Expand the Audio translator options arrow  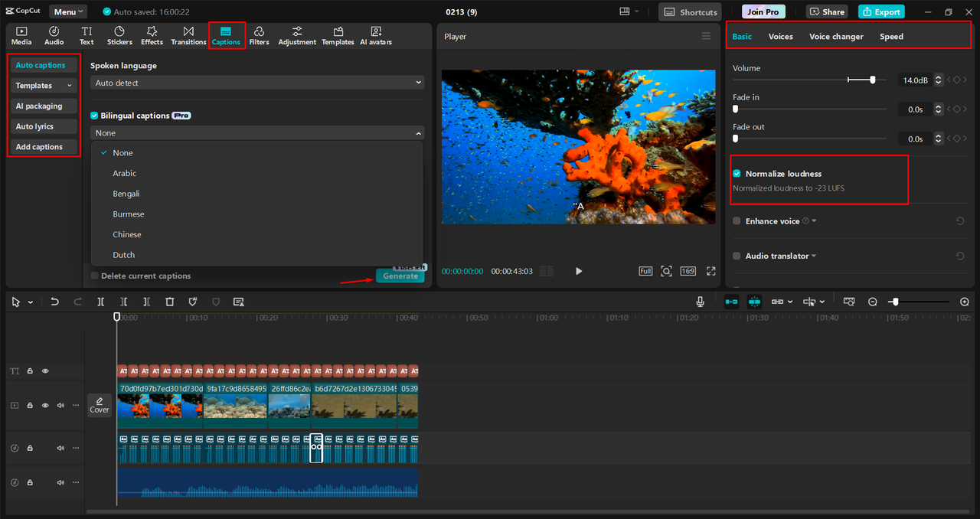(x=813, y=256)
